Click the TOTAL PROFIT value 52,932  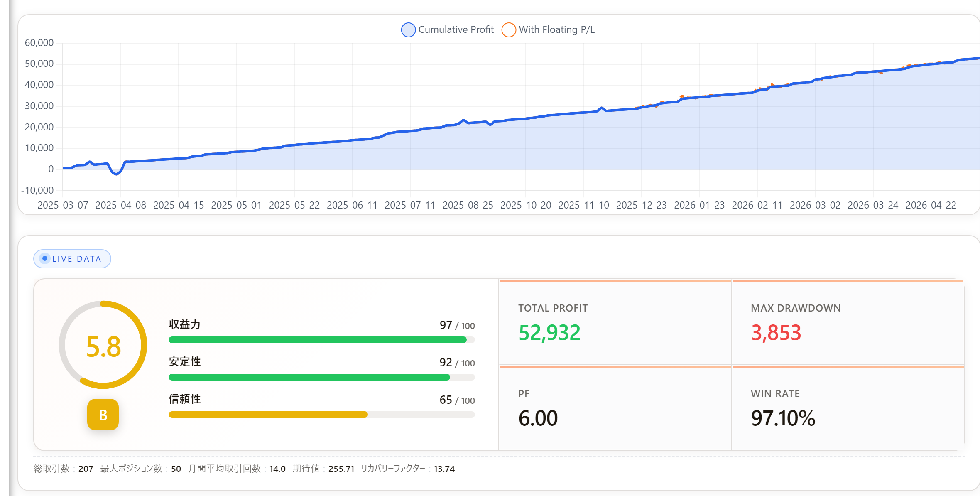point(549,333)
